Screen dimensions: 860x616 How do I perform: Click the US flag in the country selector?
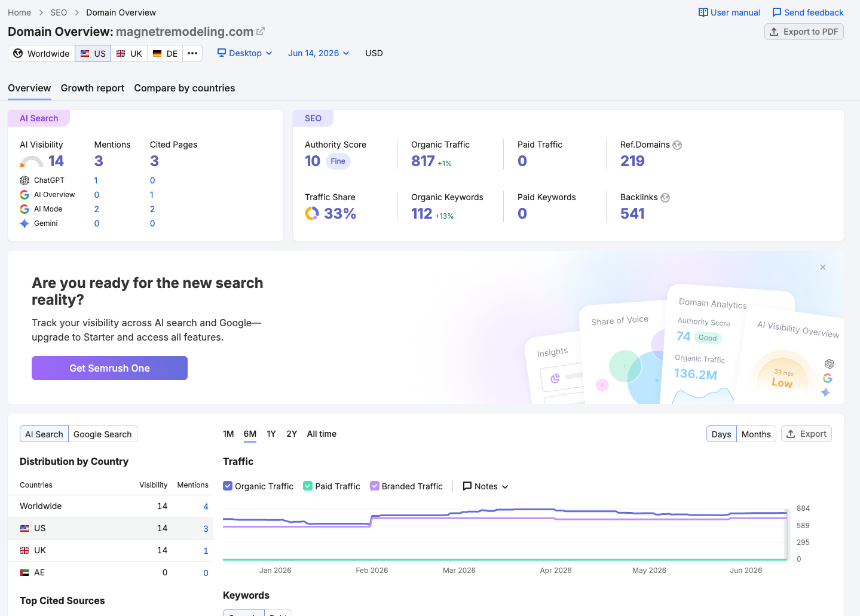(x=85, y=53)
